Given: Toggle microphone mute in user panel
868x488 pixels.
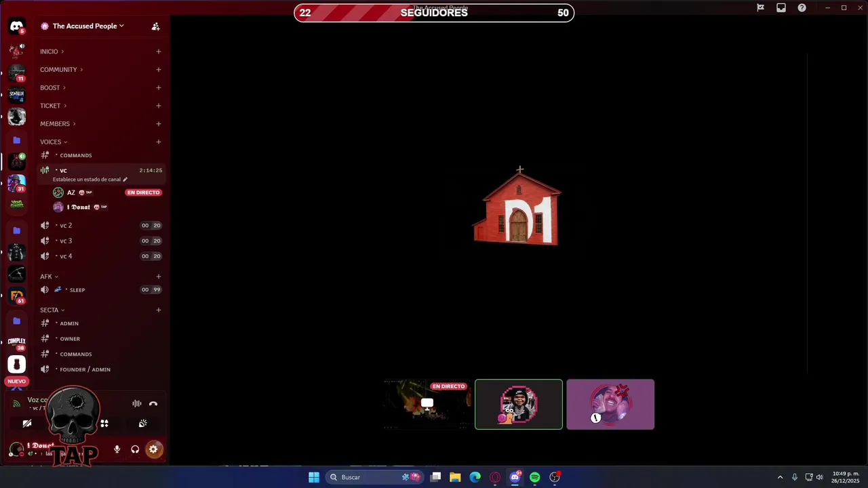Looking at the screenshot, I should click(x=117, y=449).
